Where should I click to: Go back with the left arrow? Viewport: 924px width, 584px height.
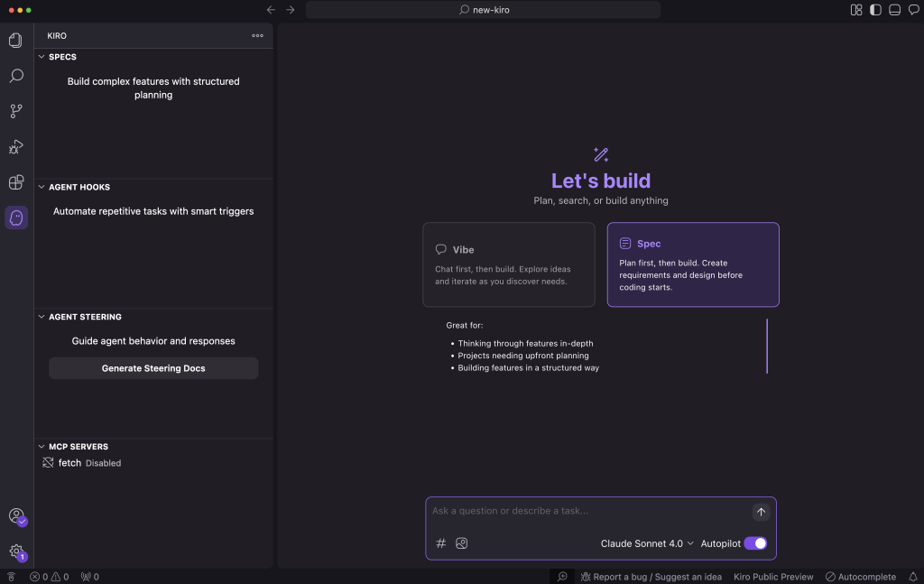[271, 9]
